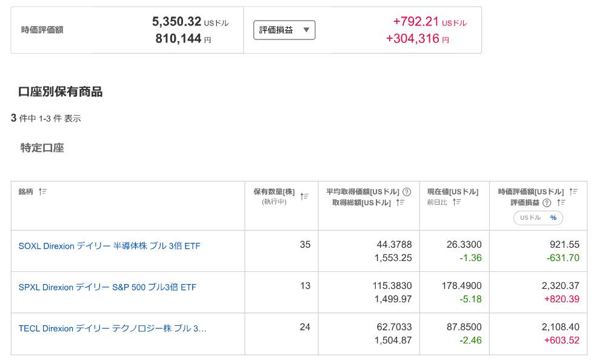This screenshot has width=594, height=364.
Task: Click the 時価評価額 summary label
Action: [42, 30]
